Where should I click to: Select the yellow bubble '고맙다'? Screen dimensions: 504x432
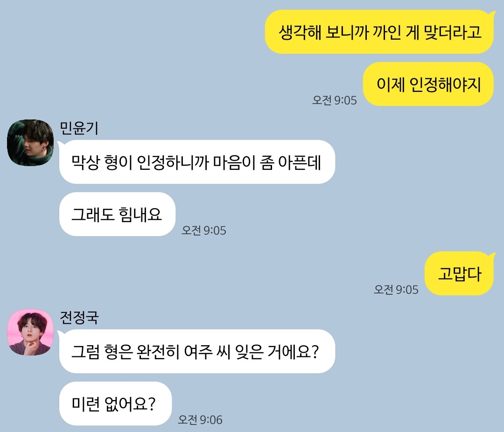459,273
